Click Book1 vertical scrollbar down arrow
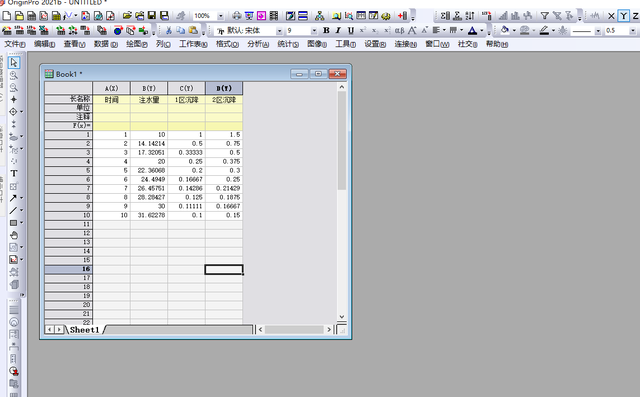 pyautogui.click(x=342, y=317)
